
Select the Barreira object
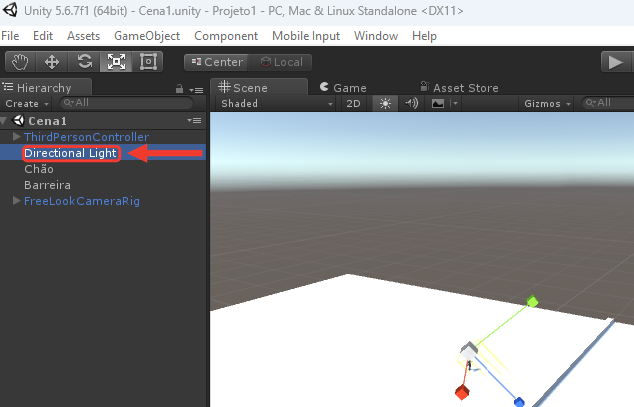click(x=47, y=185)
